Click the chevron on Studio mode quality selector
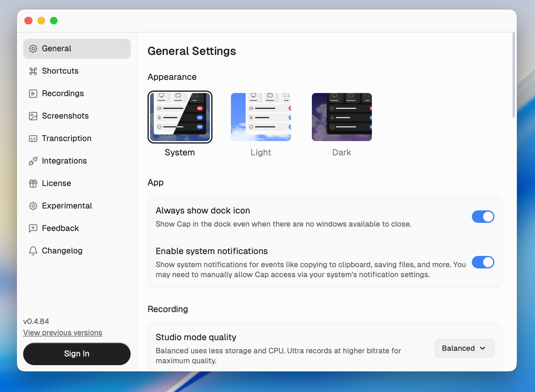This screenshot has height=392, width=535. click(x=482, y=348)
